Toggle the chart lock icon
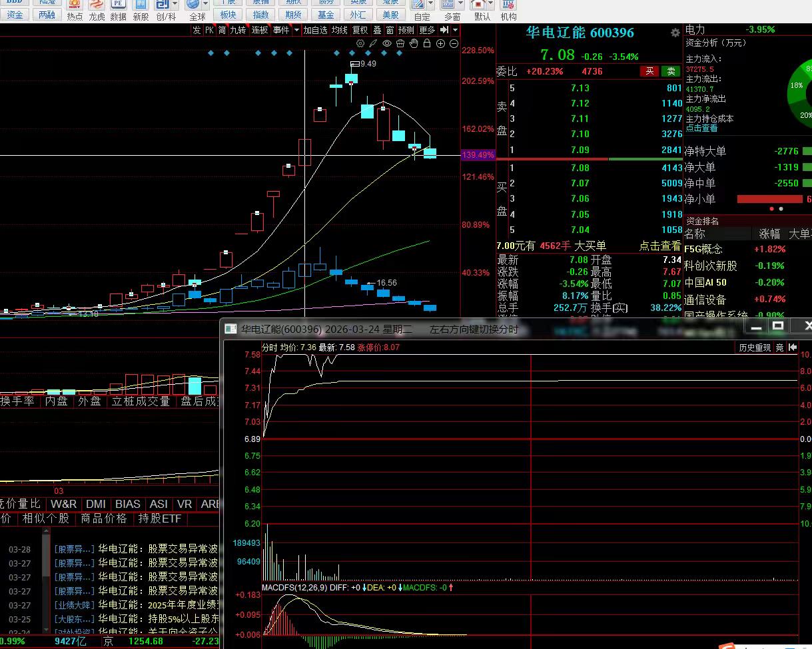The height and width of the screenshot is (649, 812). tap(427, 43)
